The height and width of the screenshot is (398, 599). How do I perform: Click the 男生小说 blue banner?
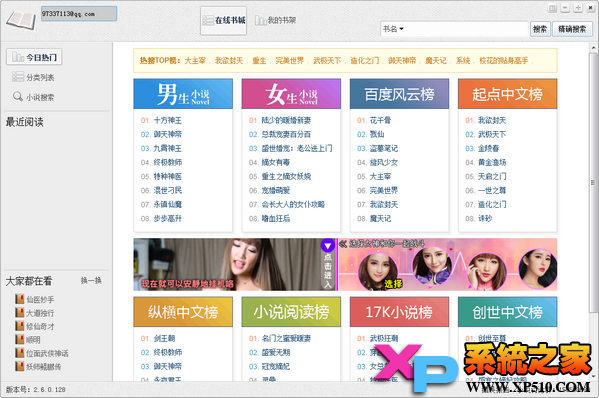tap(183, 94)
